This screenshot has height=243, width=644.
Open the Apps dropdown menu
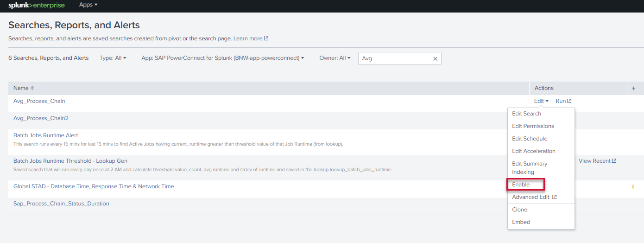(x=88, y=5)
